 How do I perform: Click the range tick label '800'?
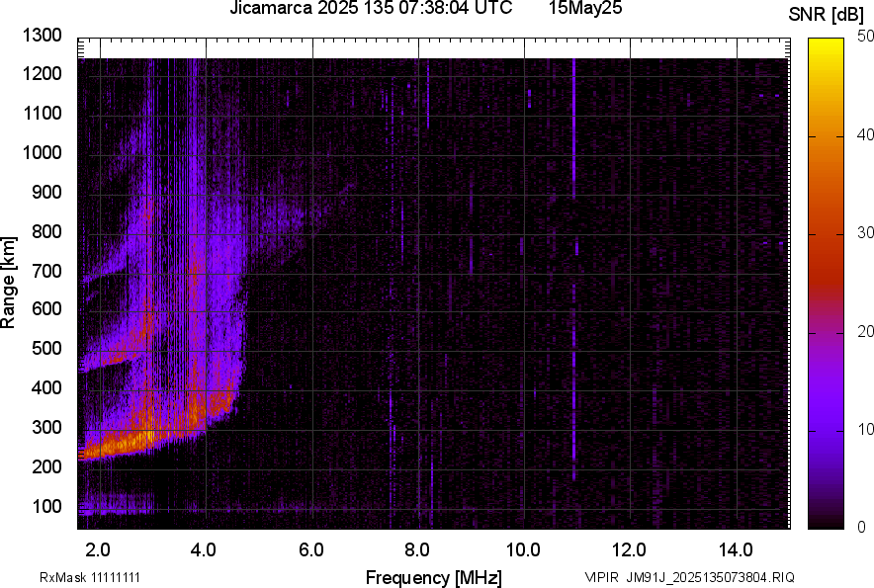46,231
